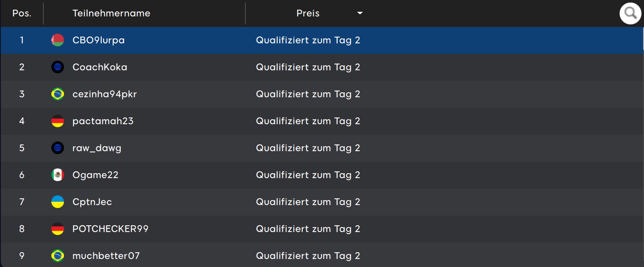
Task: Click the Mexico flag beside Ogame22
Action: click(x=58, y=175)
